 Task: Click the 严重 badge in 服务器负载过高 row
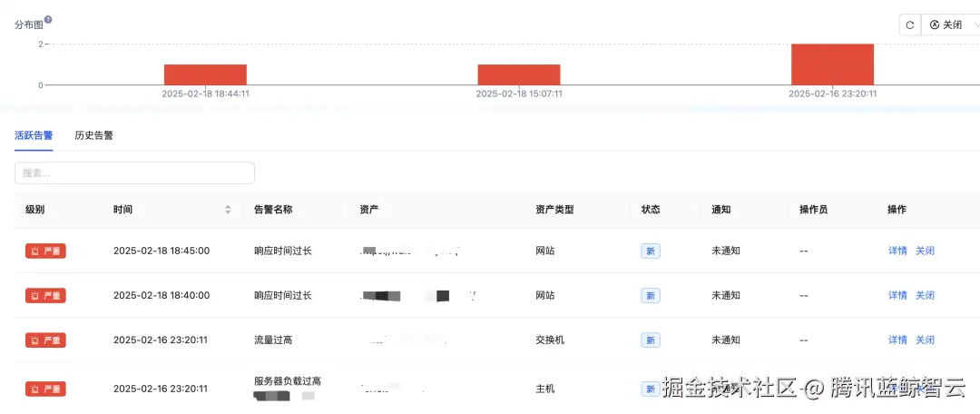point(45,389)
